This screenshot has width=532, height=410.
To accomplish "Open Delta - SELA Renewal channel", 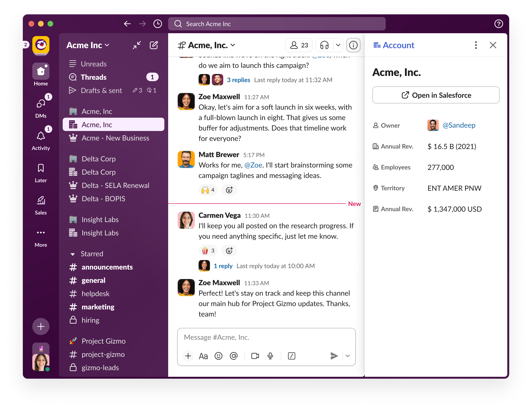I will pyautogui.click(x=113, y=185).
